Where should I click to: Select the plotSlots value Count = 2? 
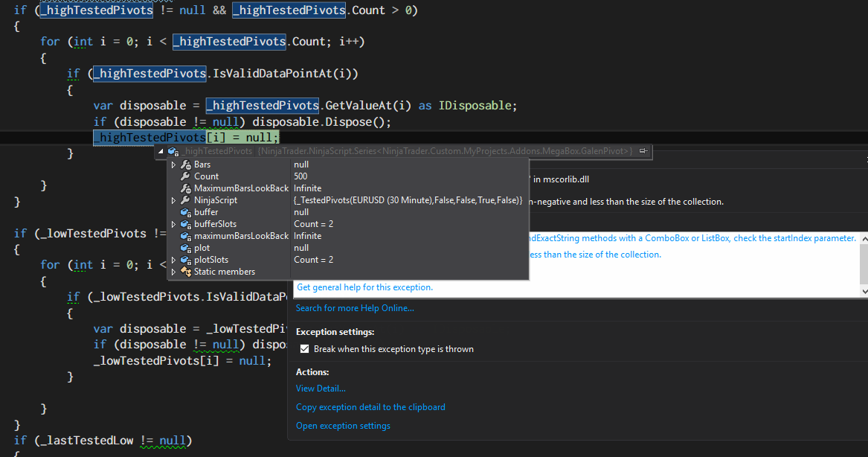pyautogui.click(x=313, y=260)
